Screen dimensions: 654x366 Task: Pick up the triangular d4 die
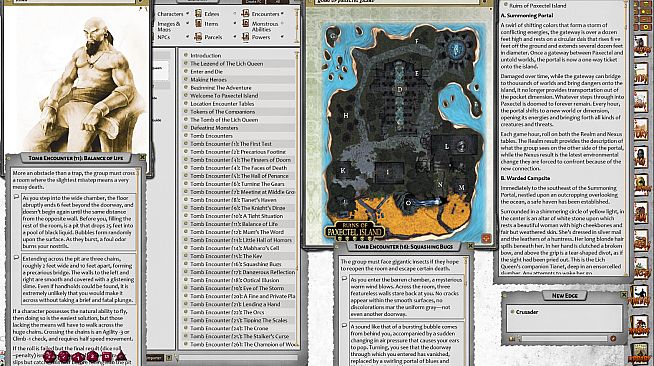click(121, 356)
